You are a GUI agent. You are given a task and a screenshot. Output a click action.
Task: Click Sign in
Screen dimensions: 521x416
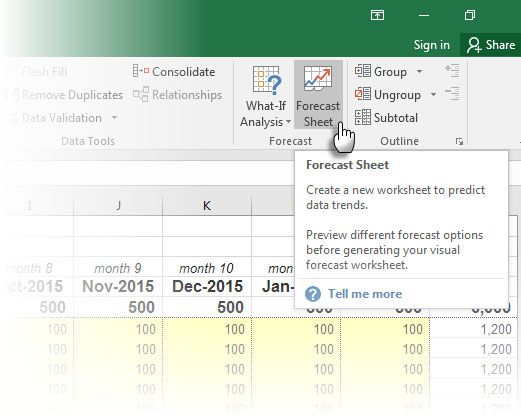tap(432, 45)
